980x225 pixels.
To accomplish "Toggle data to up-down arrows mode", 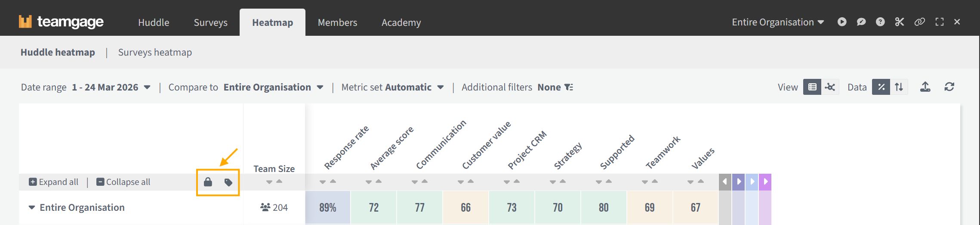I will (899, 87).
